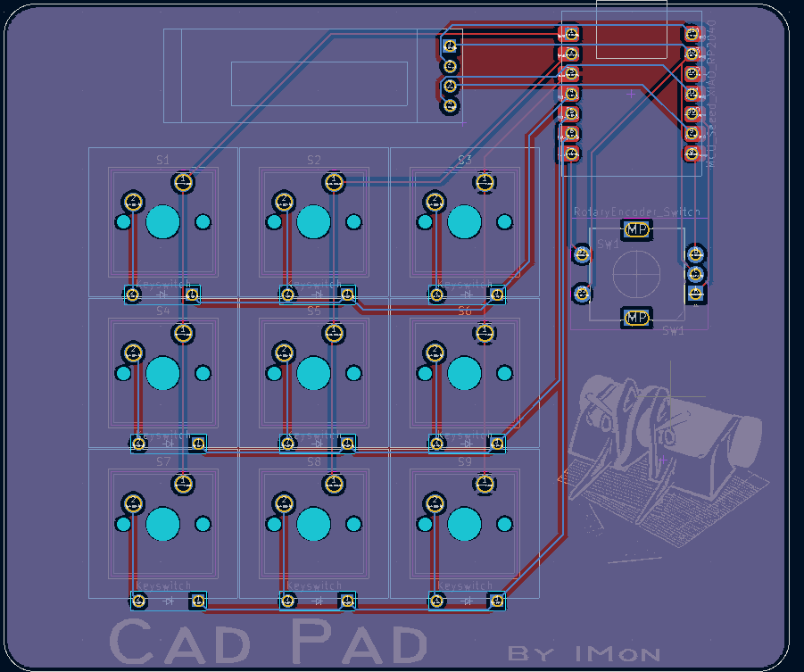Select the lower MP pad of rotary encoder
804x672 pixels.
click(x=637, y=317)
